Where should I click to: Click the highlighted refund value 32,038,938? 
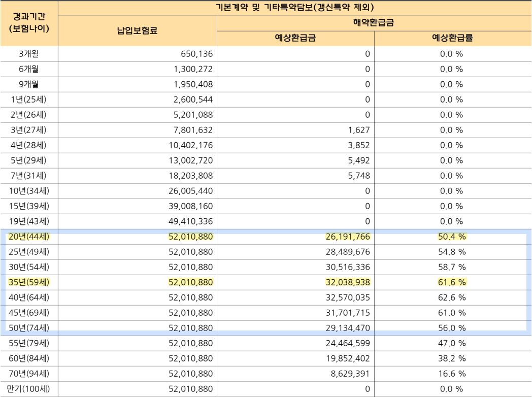click(x=348, y=283)
